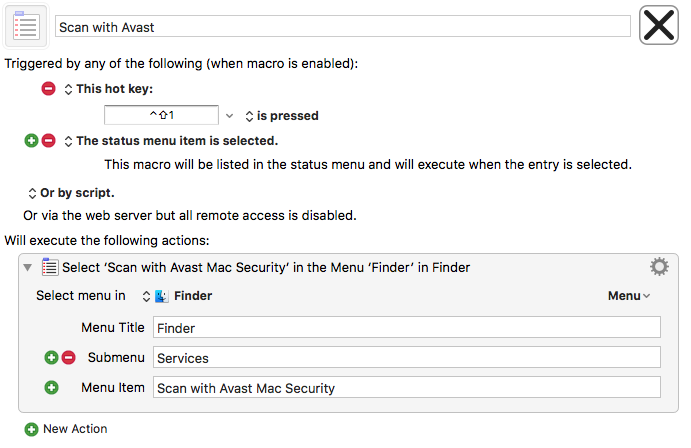Click New Action button
The width and height of the screenshot is (691, 448).
(66, 429)
